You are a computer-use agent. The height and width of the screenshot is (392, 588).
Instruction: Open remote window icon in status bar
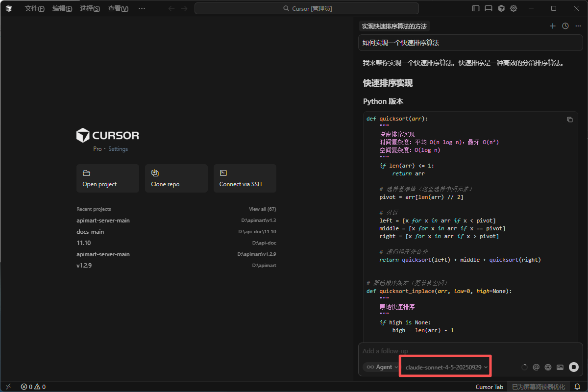click(x=8, y=387)
